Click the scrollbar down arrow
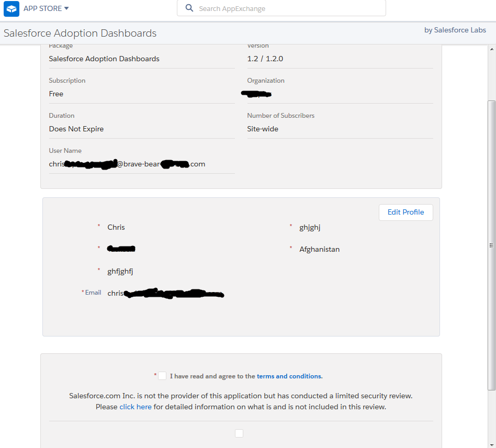The height and width of the screenshot is (448, 496). click(492, 444)
